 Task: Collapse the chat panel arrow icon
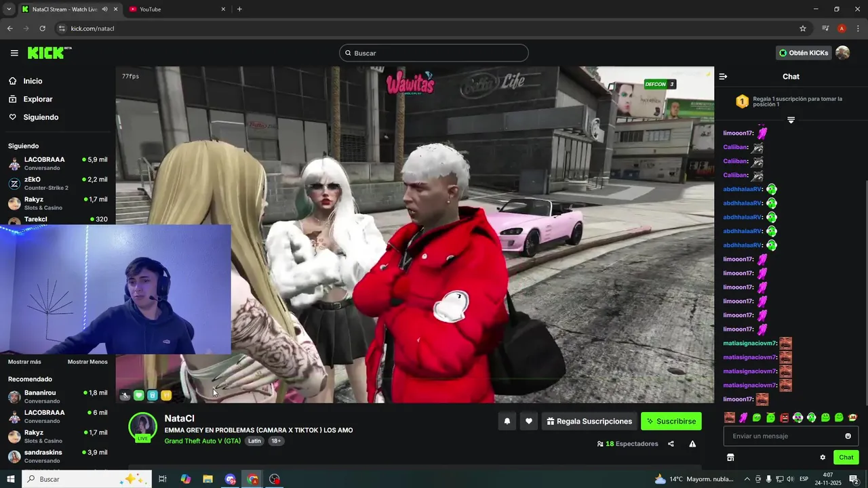(723, 77)
